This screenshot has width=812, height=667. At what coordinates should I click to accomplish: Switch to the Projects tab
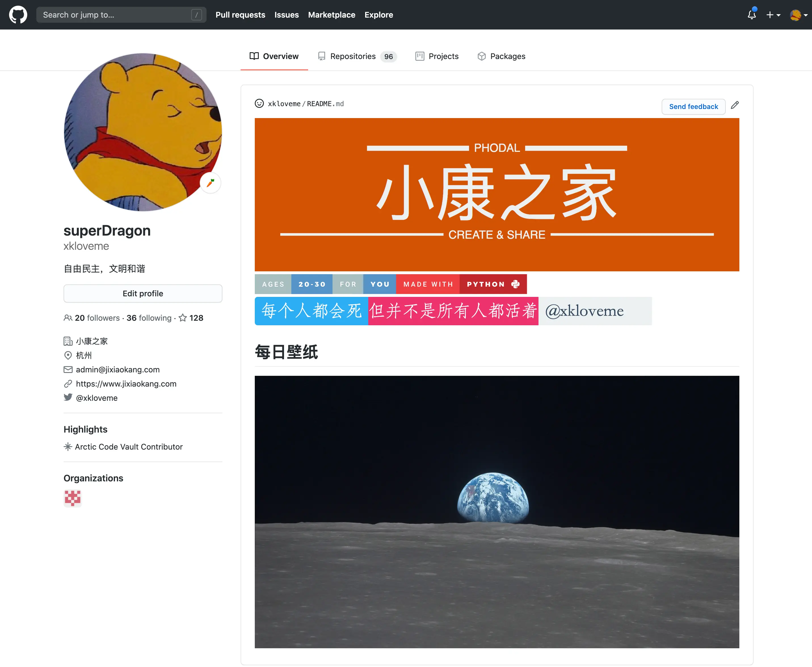443,56
